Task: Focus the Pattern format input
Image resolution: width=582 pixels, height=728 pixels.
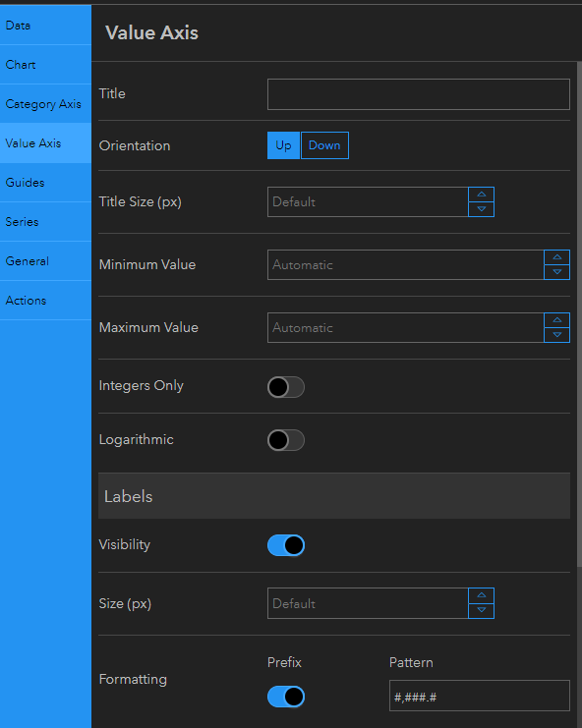Action: pos(480,696)
